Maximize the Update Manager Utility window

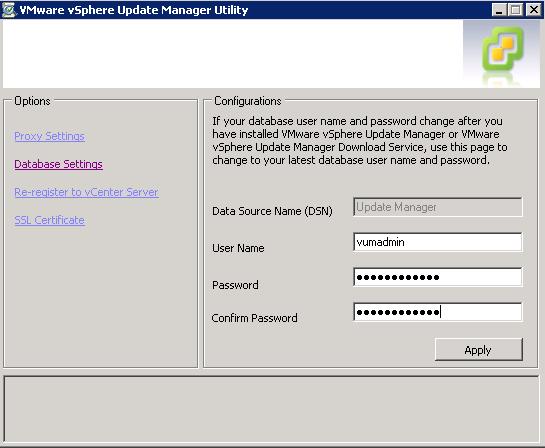515,10
